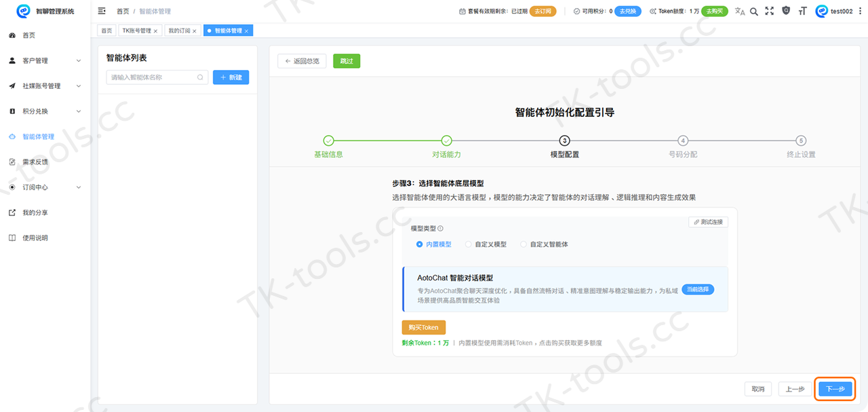
Task: Click the 上一步 button
Action: click(x=795, y=389)
